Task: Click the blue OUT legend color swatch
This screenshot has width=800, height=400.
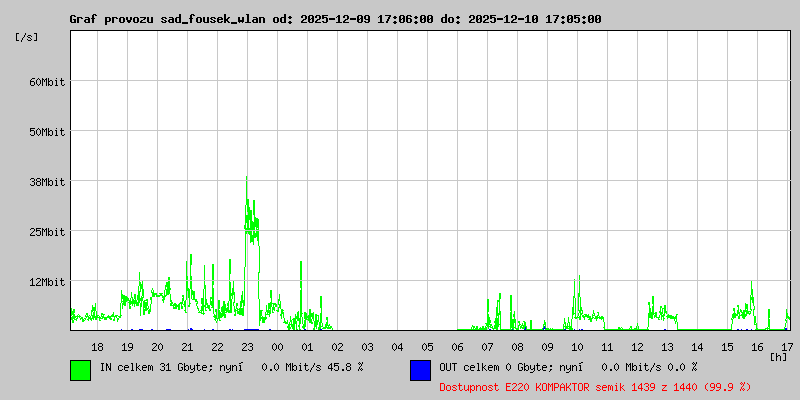Action: (x=420, y=370)
